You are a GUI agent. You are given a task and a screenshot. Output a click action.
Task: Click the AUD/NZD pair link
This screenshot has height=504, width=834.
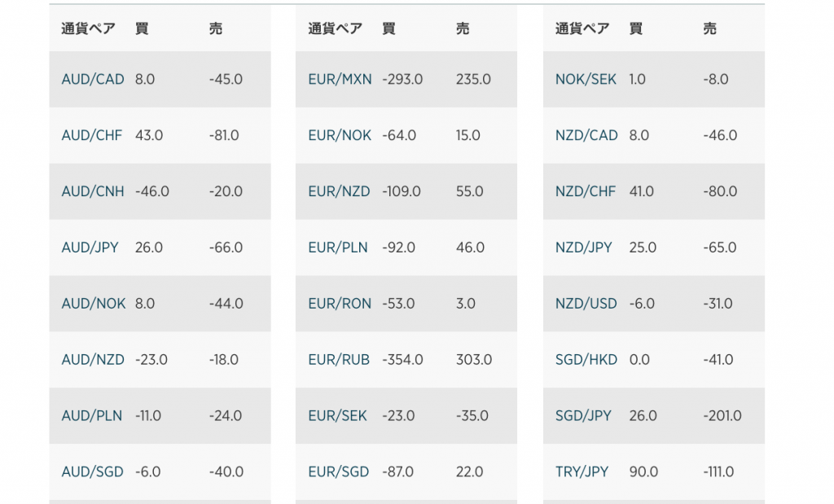93,360
